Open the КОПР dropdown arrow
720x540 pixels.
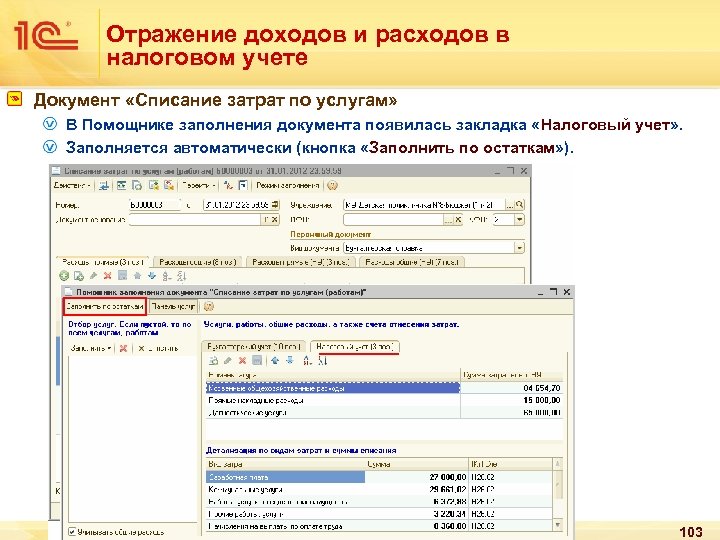tap(519, 219)
